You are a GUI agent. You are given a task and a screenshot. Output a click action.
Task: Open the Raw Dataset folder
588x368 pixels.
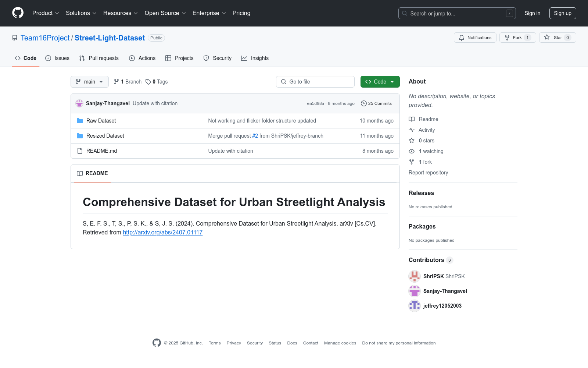click(101, 121)
